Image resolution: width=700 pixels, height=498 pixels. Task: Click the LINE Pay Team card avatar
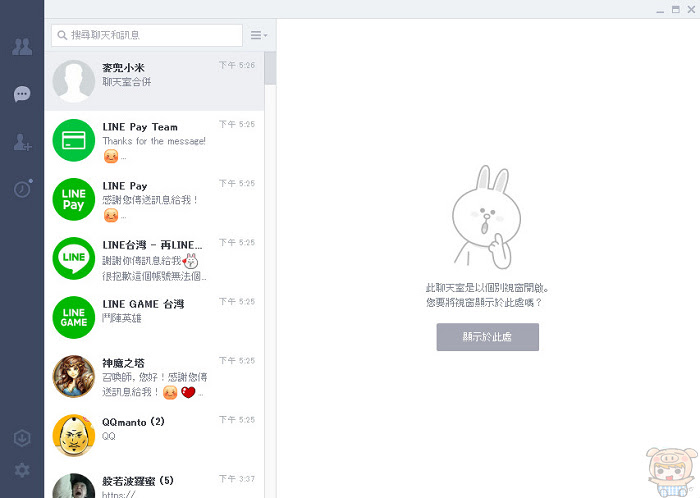click(x=74, y=140)
